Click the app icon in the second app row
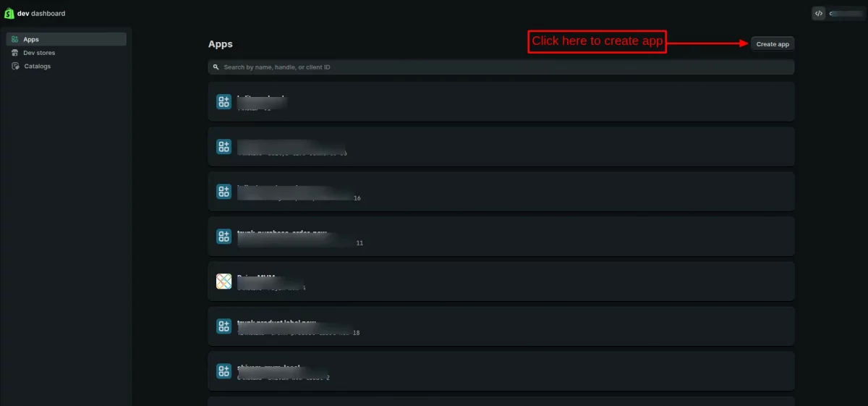The height and width of the screenshot is (406, 868). coord(224,147)
